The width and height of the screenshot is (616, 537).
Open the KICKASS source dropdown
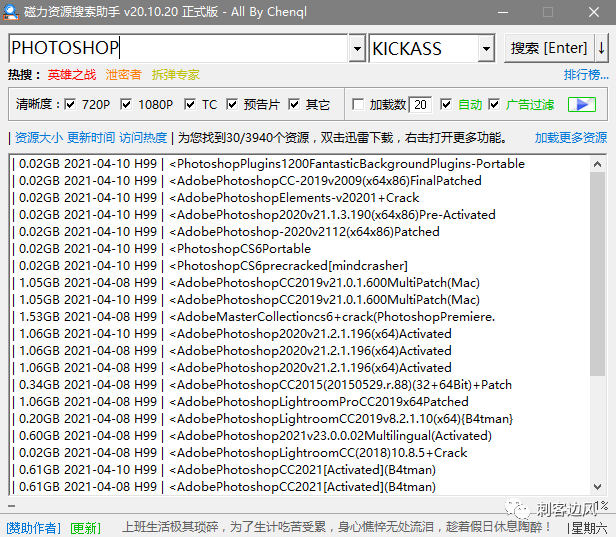(x=486, y=48)
